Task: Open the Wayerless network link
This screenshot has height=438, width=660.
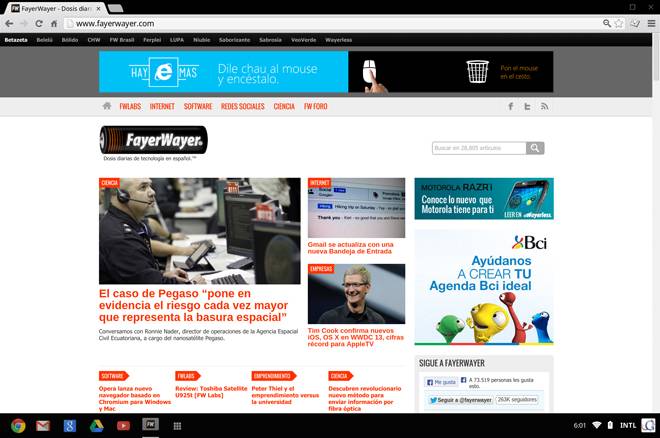Action: point(338,40)
